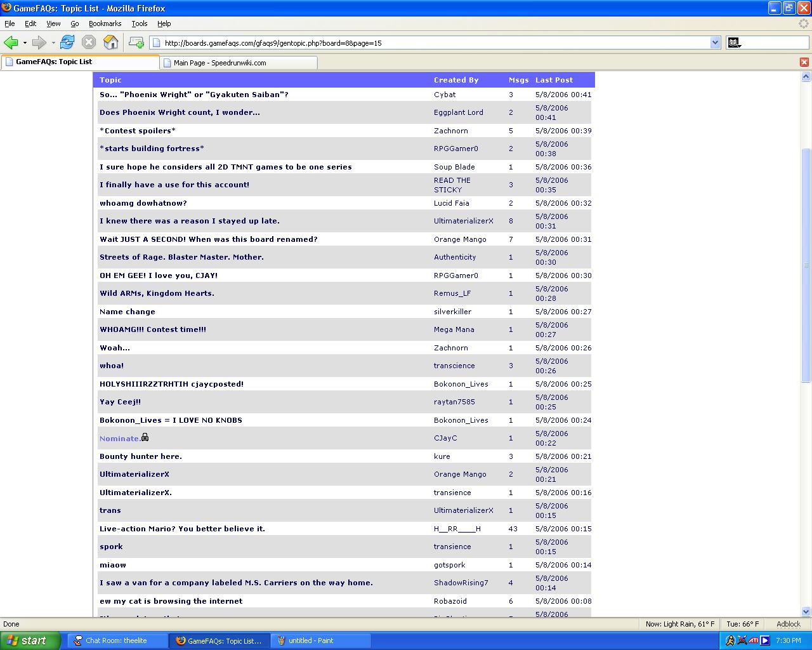Click the page scrollbar down arrow
Viewport: 812px width, 650px height.
click(806, 612)
